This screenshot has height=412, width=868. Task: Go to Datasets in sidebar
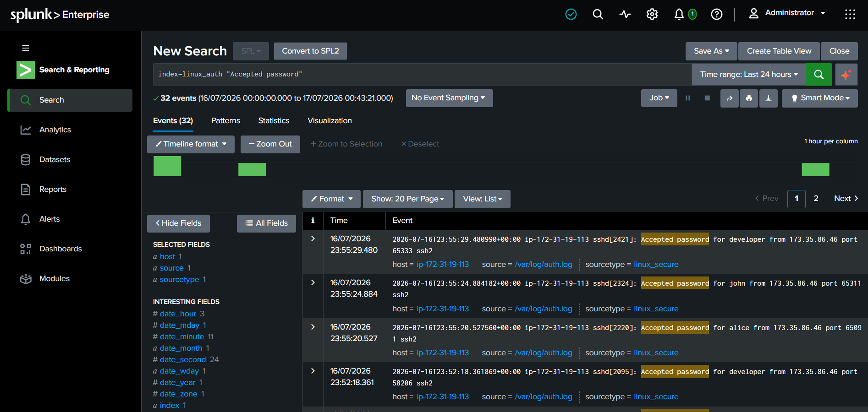click(x=70, y=160)
